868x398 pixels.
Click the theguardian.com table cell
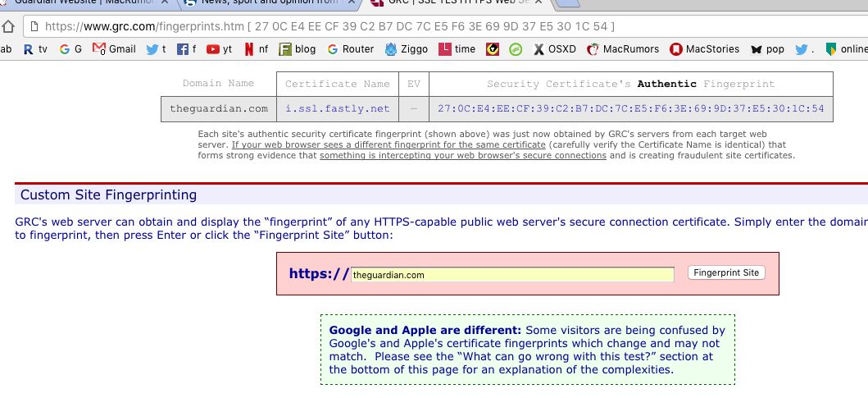click(219, 108)
